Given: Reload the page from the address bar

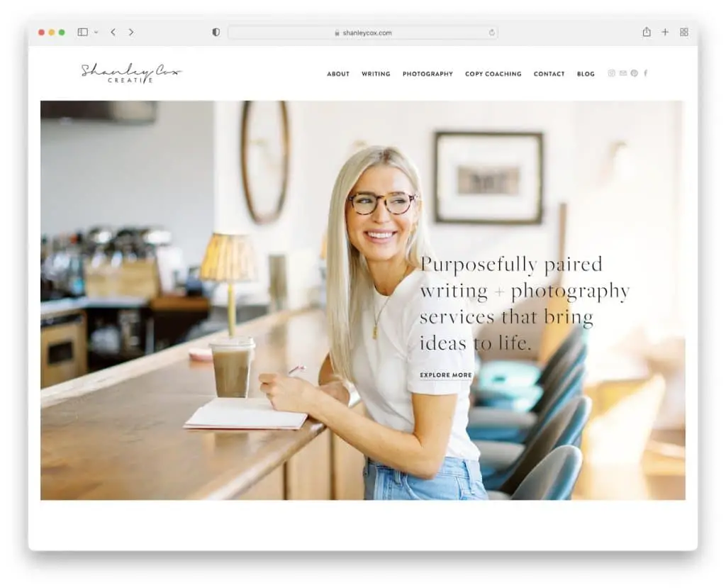Looking at the screenshot, I should (x=491, y=33).
